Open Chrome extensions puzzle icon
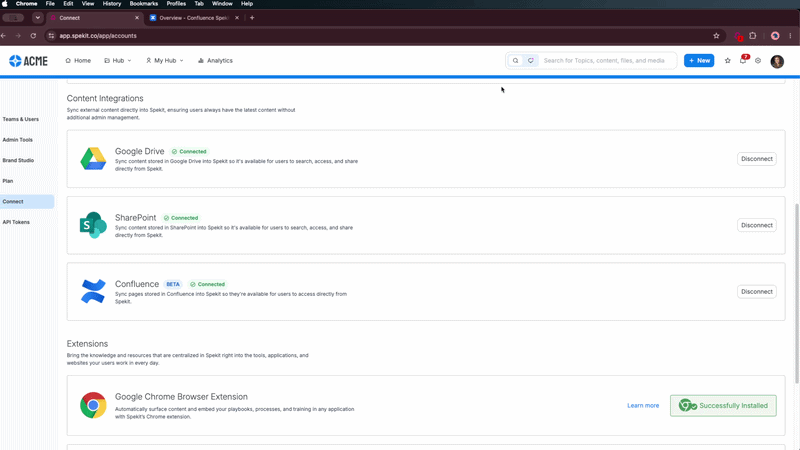Image resolution: width=800 pixels, height=450 pixels. click(753, 36)
